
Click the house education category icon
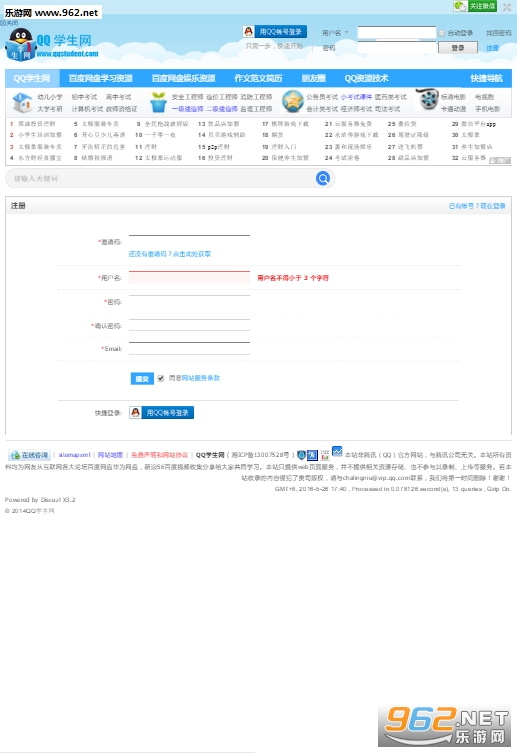click(22, 102)
